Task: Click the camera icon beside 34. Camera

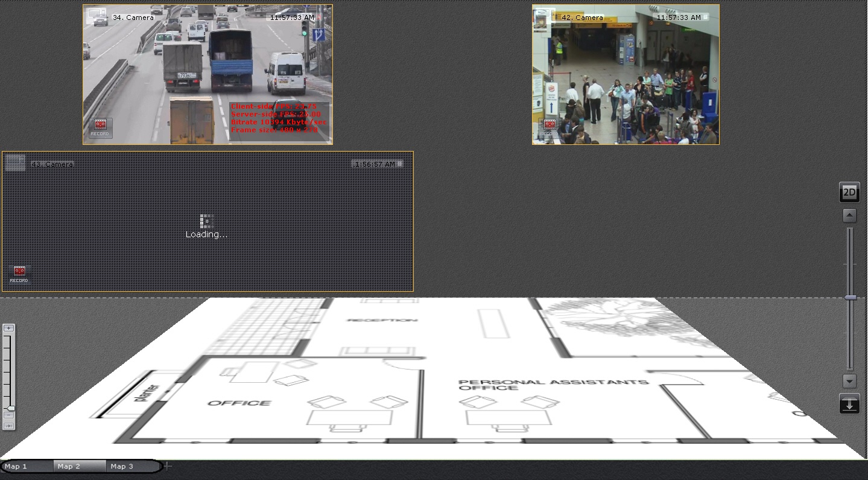Action: tap(97, 16)
